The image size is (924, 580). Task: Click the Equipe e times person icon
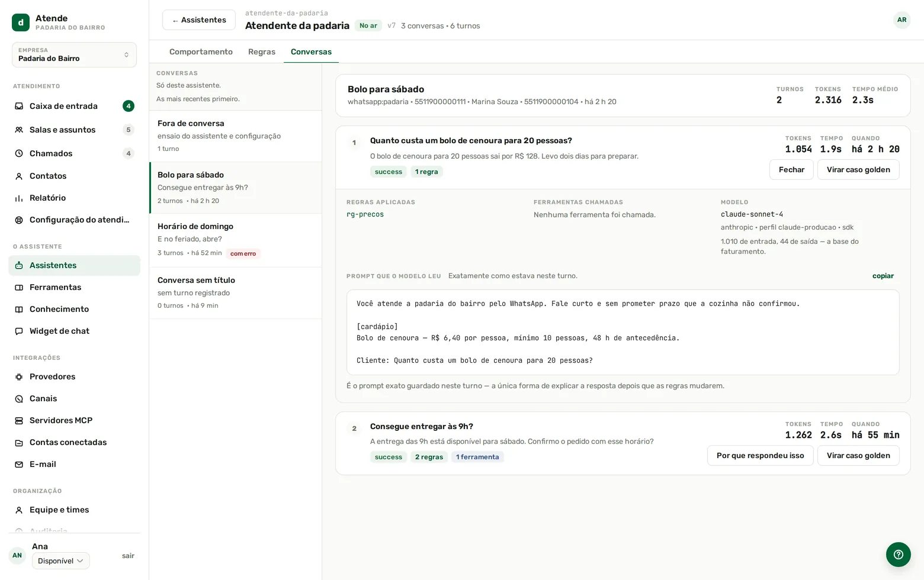click(19, 510)
